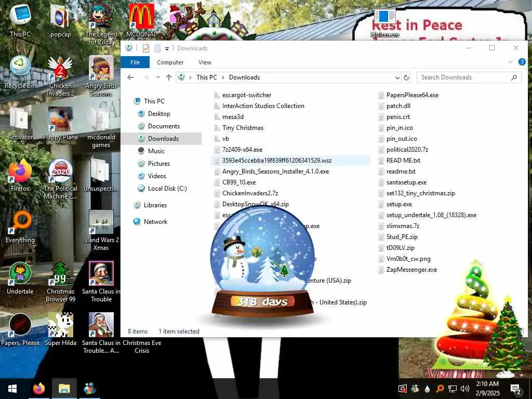Select the ZapMessenger.exe file
This screenshot has width=532, height=399.
411,270
